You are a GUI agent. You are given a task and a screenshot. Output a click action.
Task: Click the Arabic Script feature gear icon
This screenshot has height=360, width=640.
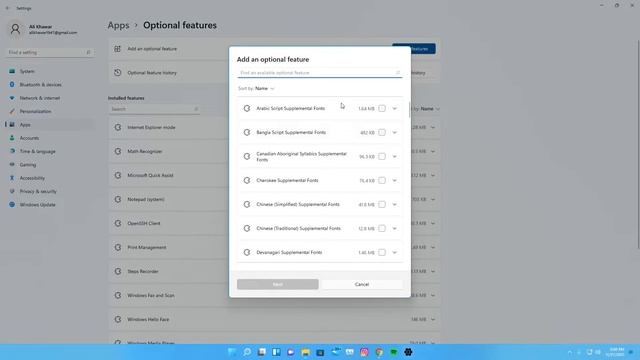click(247, 109)
